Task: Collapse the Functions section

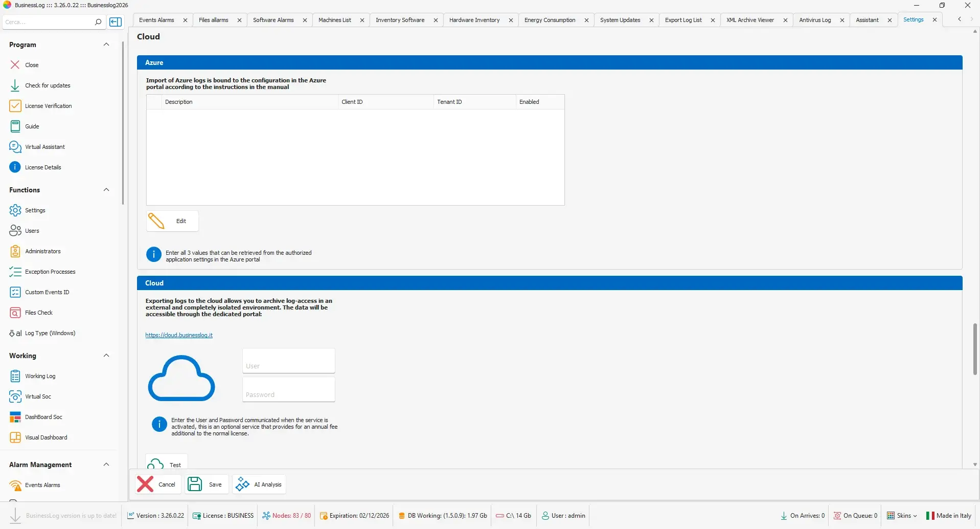Action: coord(106,190)
